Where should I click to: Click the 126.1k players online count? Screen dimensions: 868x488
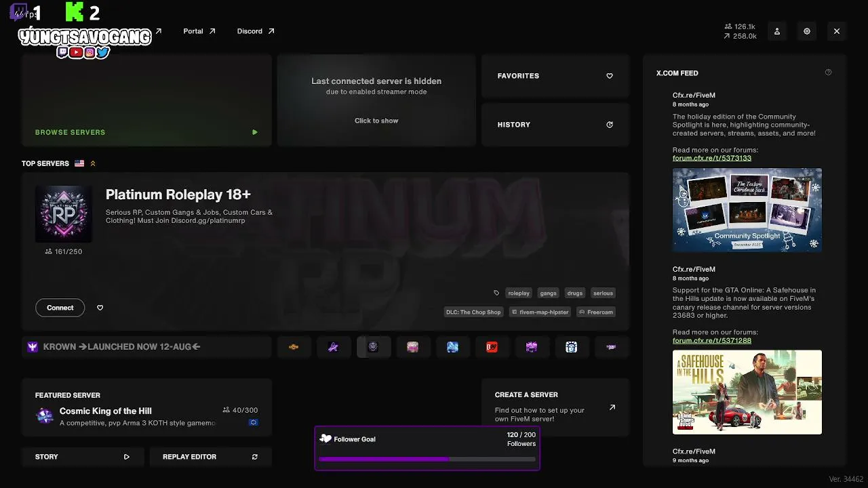(x=740, y=26)
